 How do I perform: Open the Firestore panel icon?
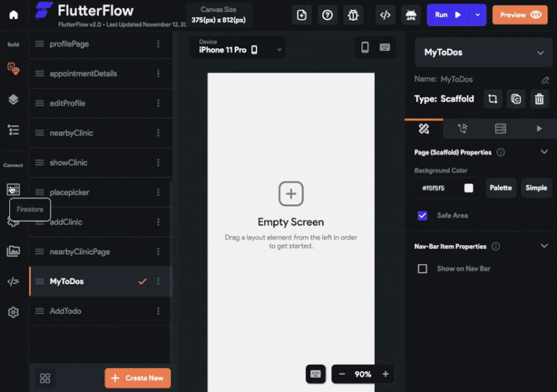click(13, 189)
